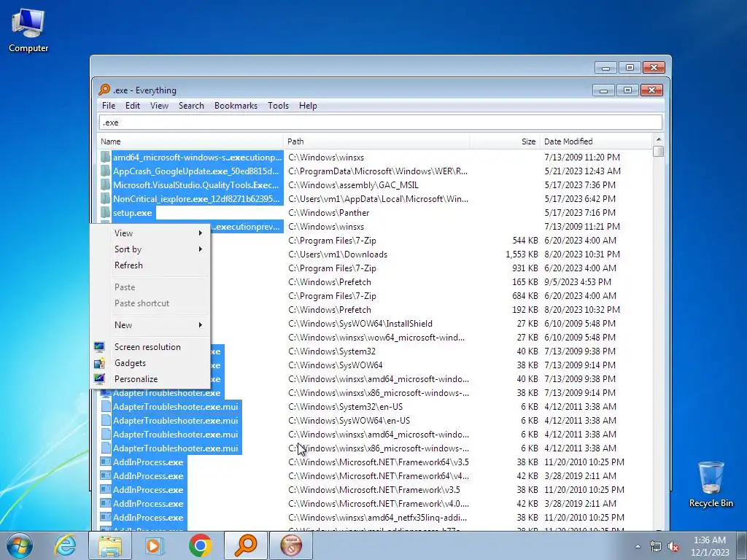Expand the New submenu

(150, 324)
